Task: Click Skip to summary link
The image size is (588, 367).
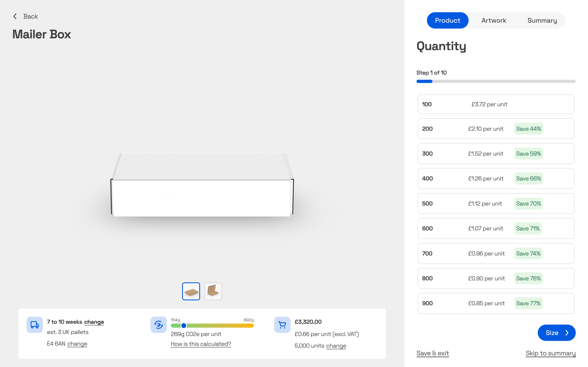Action: [550, 353]
